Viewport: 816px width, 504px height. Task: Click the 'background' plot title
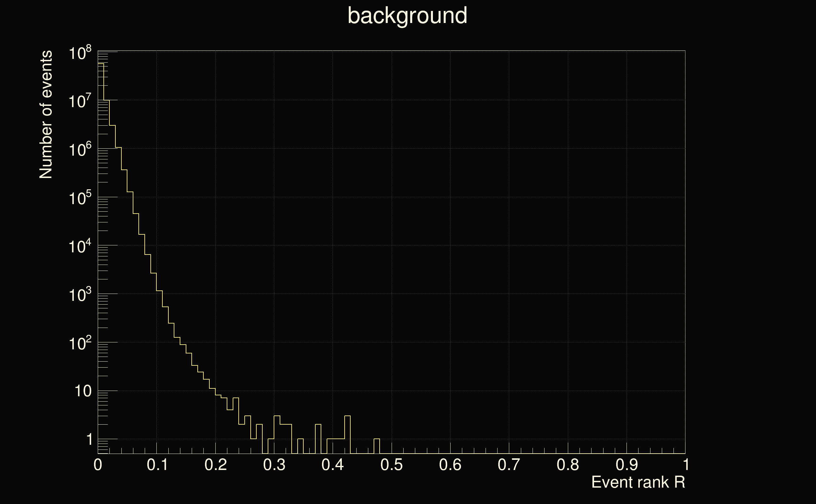coord(407,16)
